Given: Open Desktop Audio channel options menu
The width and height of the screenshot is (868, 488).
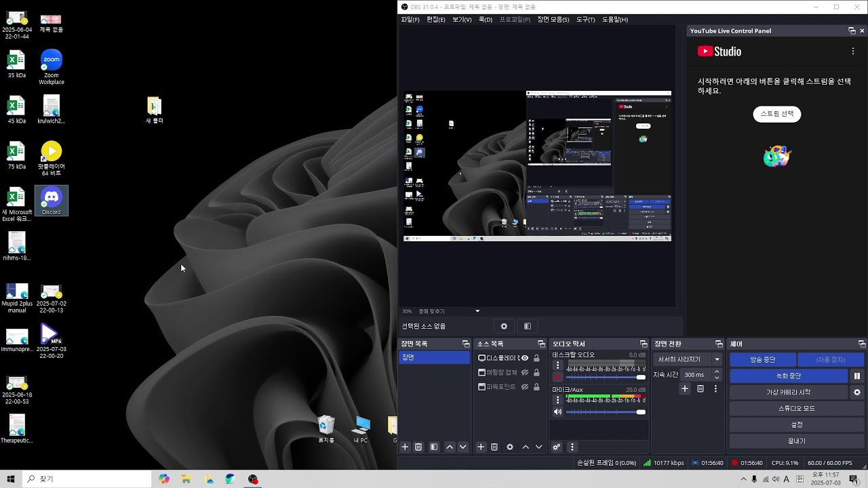Looking at the screenshot, I should point(558,365).
